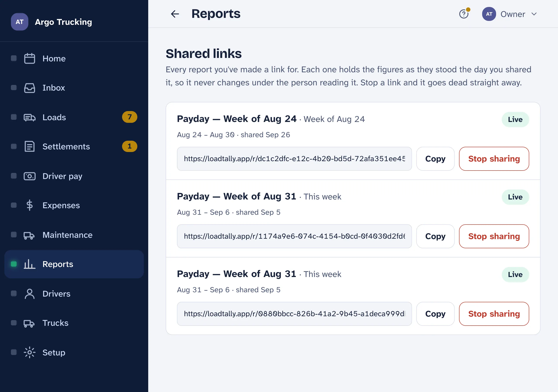Click the Reports page title

[216, 14]
